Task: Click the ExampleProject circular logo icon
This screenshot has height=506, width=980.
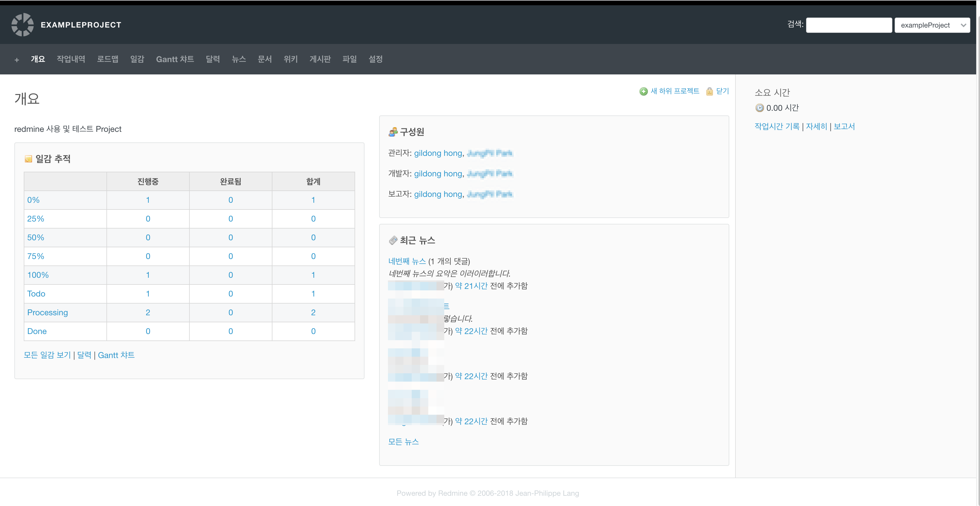Action: point(23,25)
